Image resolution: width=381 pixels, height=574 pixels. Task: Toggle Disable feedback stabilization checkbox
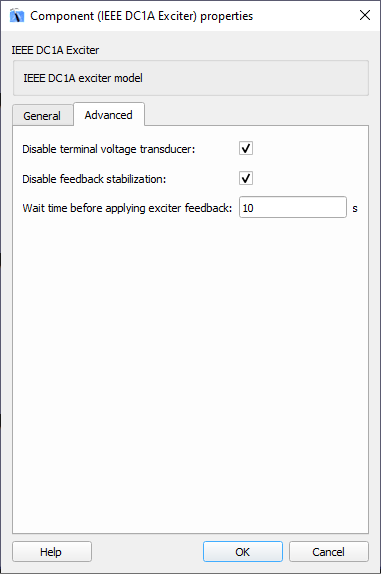pyautogui.click(x=246, y=178)
